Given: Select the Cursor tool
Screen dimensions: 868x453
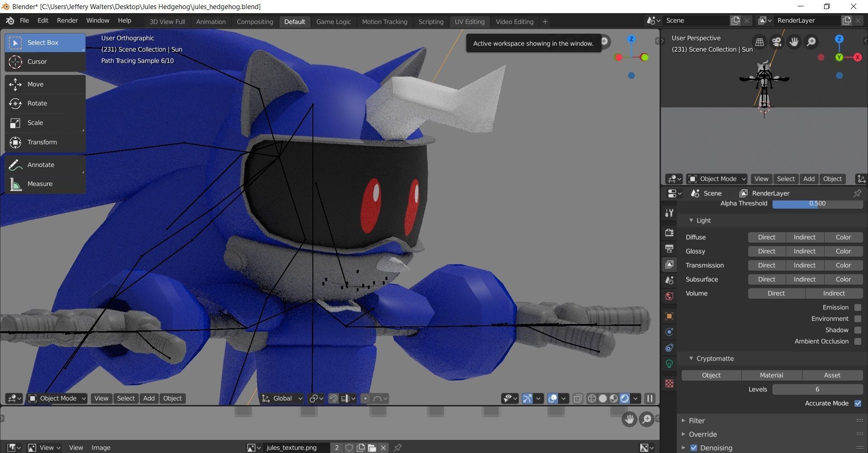Looking at the screenshot, I should (x=45, y=62).
